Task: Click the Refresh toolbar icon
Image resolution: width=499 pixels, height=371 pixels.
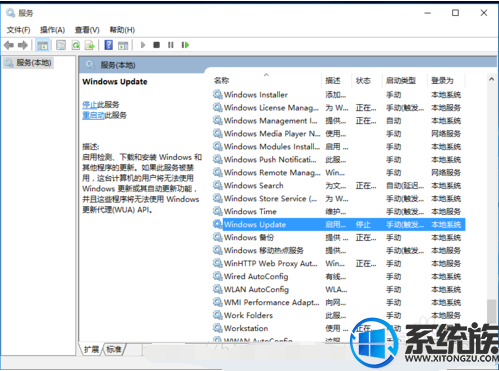Action: pos(76,45)
